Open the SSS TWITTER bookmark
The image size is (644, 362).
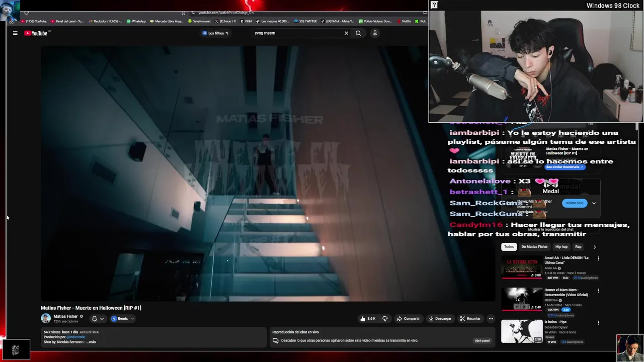click(x=305, y=21)
